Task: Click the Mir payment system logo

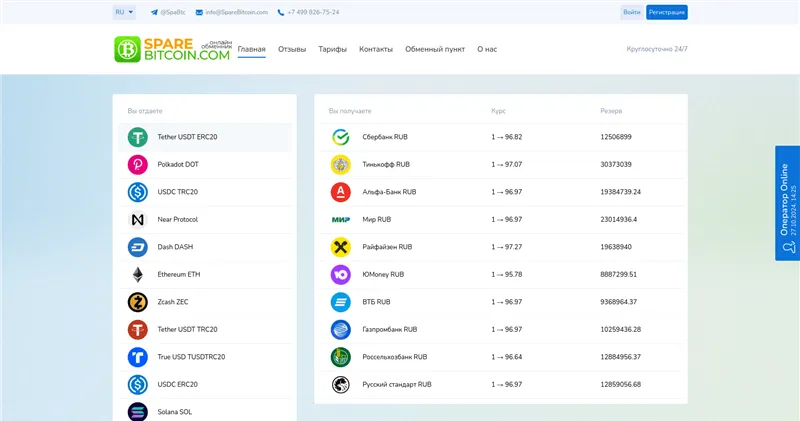Action: (x=341, y=220)
